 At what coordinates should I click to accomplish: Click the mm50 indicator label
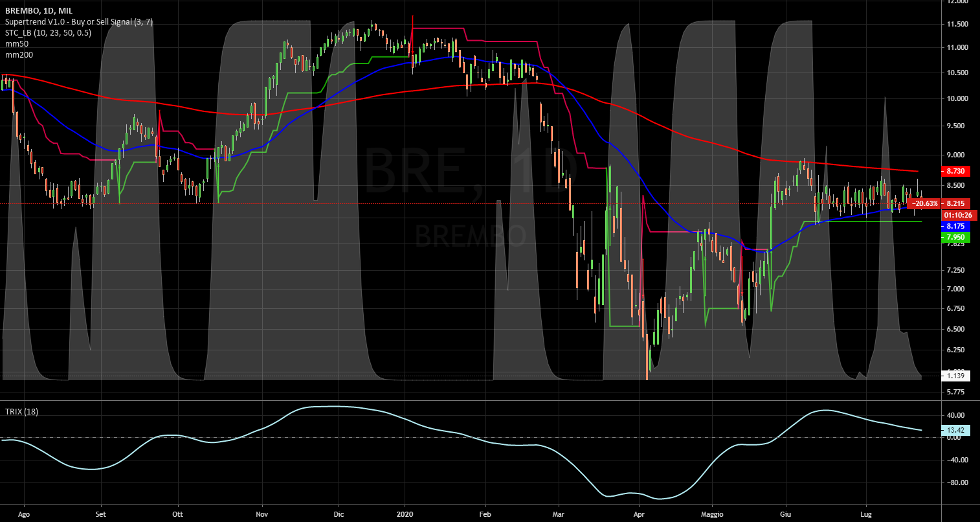click(x=16, y=43)
